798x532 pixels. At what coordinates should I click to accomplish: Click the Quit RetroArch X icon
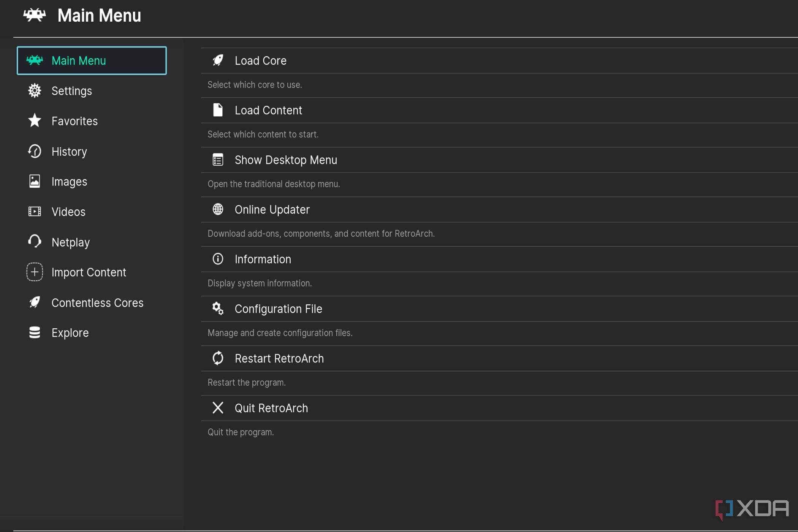pyautogui.click(x=218, y=408)
